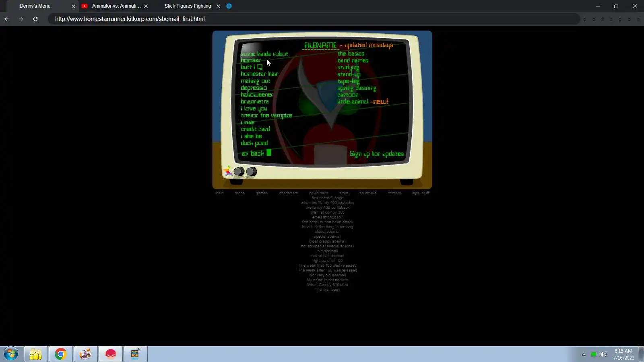The width and height of the screenshot is (644, 362).
Task: Open the 'cartoon' email
Action: (x=348, y=95)
